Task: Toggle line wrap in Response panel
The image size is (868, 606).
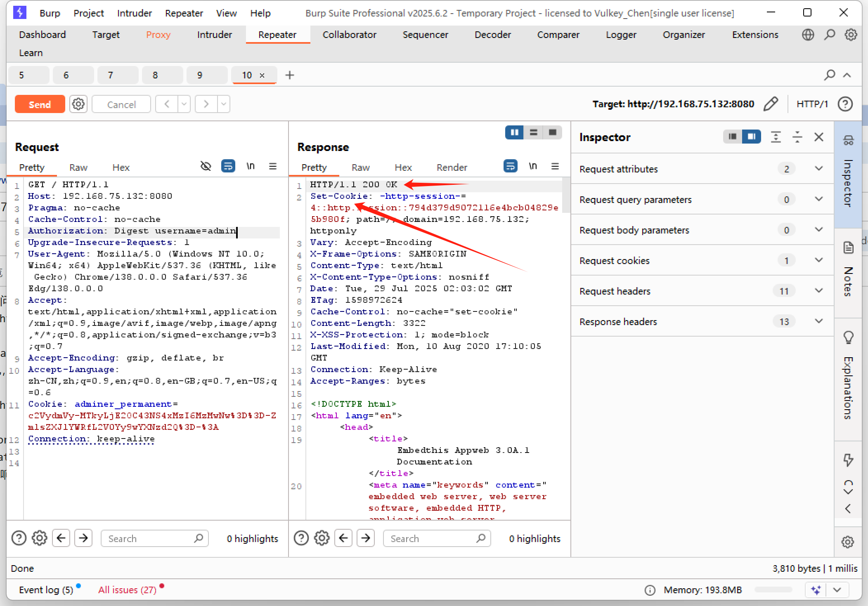Action: pos(510,166)
